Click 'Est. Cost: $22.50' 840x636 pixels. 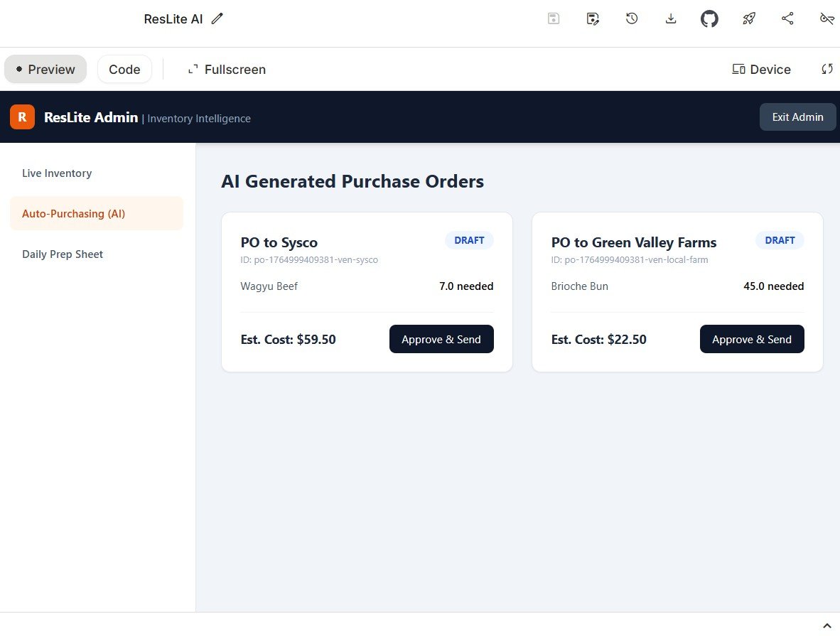coord(599,339)
